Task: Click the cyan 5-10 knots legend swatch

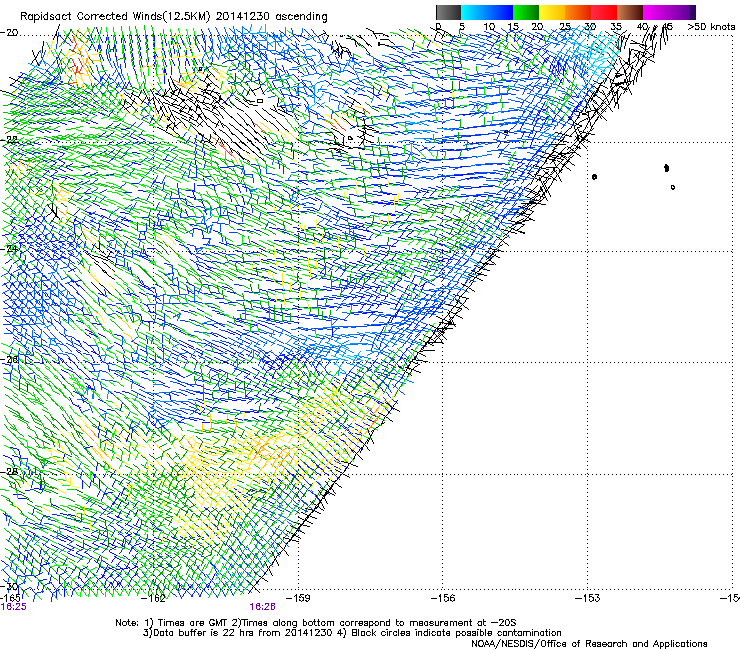Action: (x=474, y=12)
